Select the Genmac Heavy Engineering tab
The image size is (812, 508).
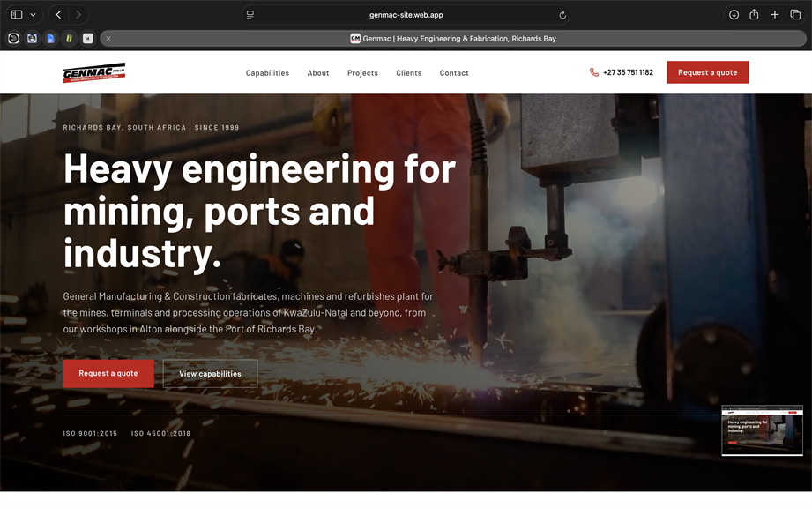coord(453,38)
